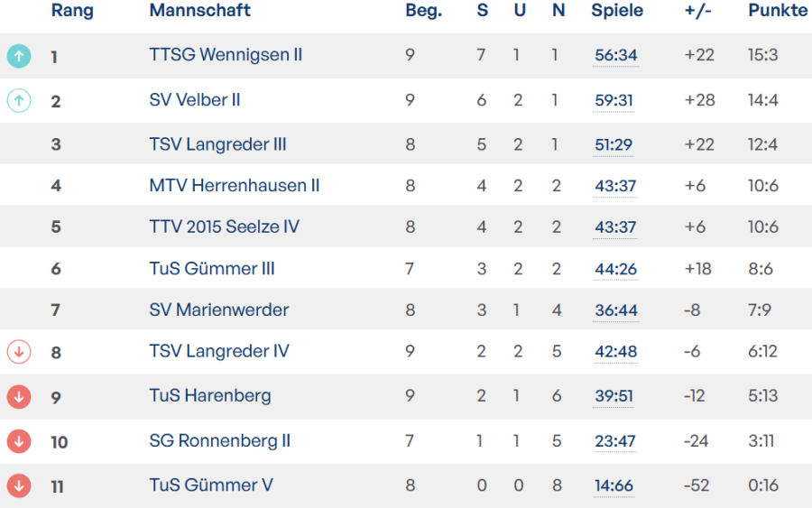Click the outlined up-arrow icon beside rank 2

19,100
